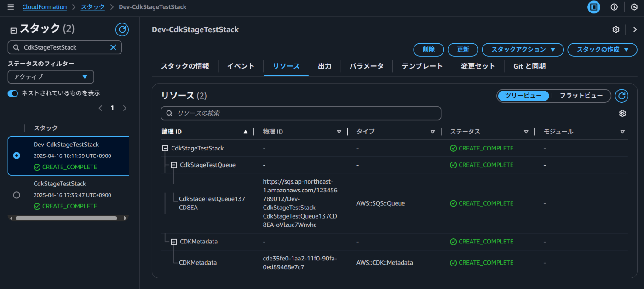Click the 2025-04-16 17:36:47 timestamp
The width and height of the screenshot is (644, 289).
coord(72,195)
